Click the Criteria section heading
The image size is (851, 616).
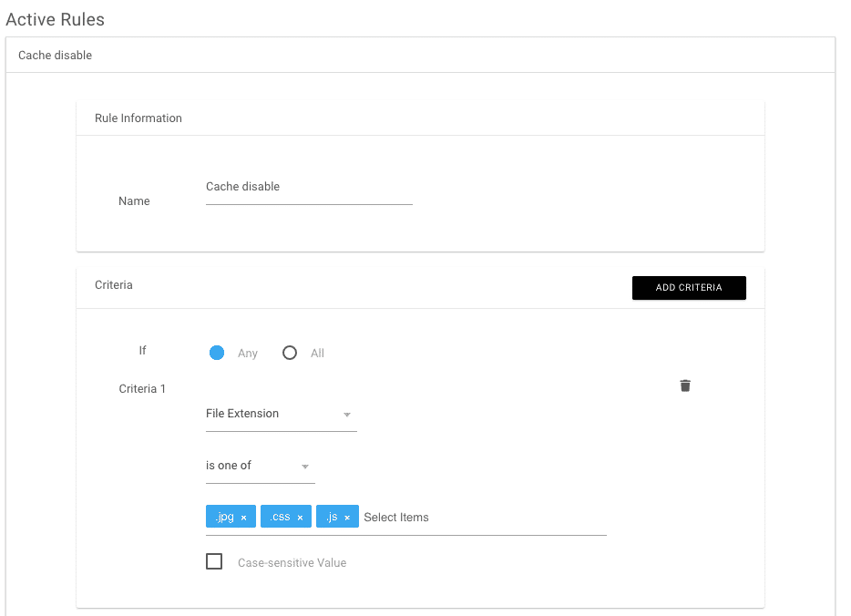[113, 285]
